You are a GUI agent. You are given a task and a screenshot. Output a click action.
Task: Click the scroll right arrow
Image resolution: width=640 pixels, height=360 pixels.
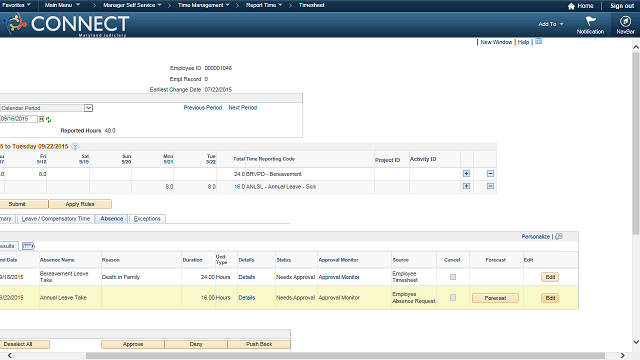[x=622, y=356]
